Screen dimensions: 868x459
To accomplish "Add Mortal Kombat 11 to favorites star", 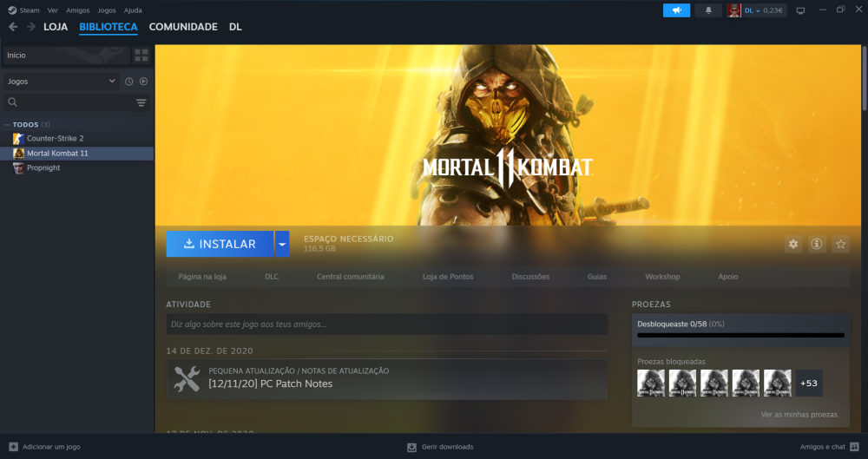I will coord(840,245).
